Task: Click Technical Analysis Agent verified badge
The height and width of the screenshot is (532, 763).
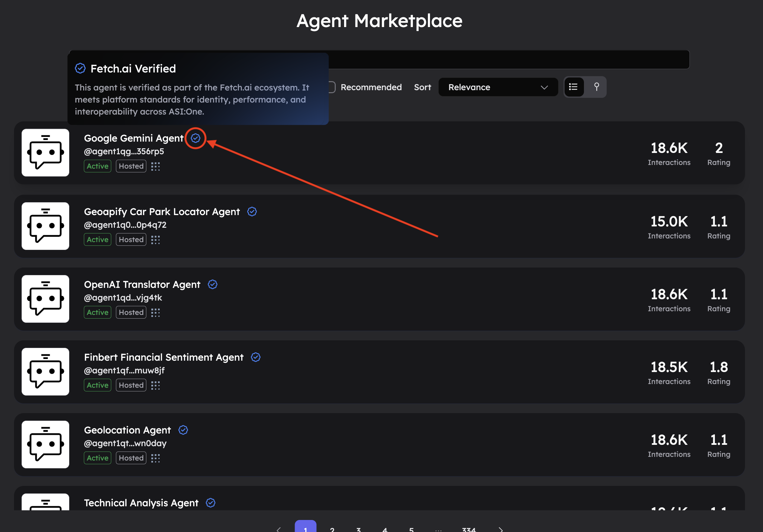Action: [210, 503]
